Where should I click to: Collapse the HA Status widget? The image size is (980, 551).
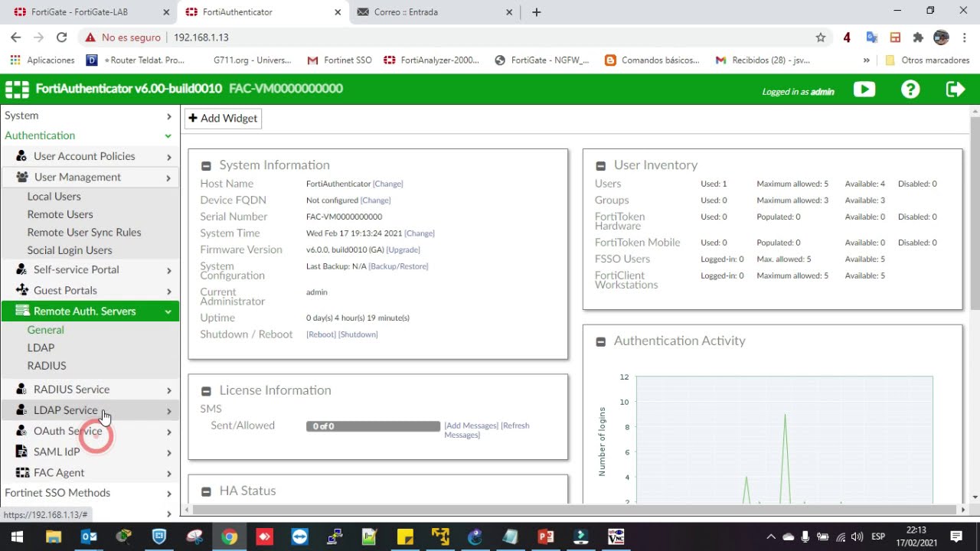coord(206,492)
